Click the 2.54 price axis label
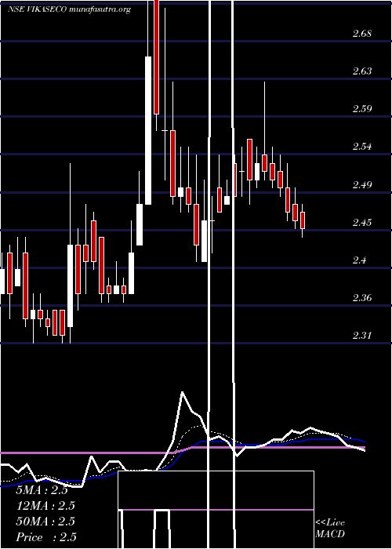392x549 pixels. [x=362, y=147]
